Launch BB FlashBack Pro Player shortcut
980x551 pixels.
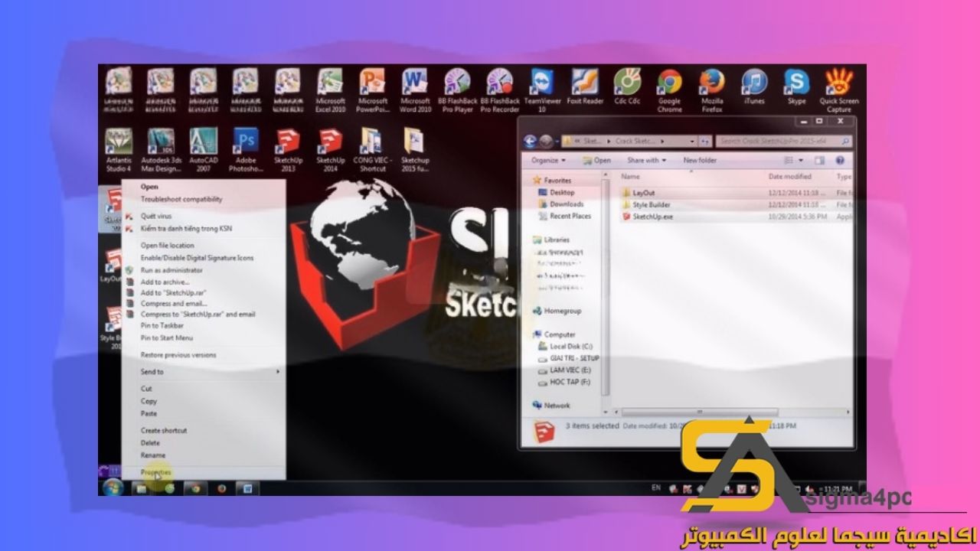[456, 90]
